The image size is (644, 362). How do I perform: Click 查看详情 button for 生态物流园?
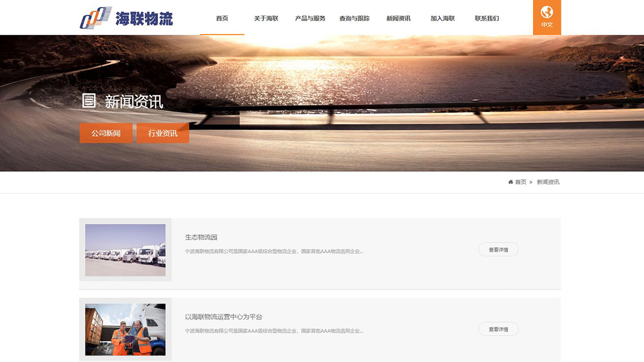pyautogui.click(x=498, y=250)
